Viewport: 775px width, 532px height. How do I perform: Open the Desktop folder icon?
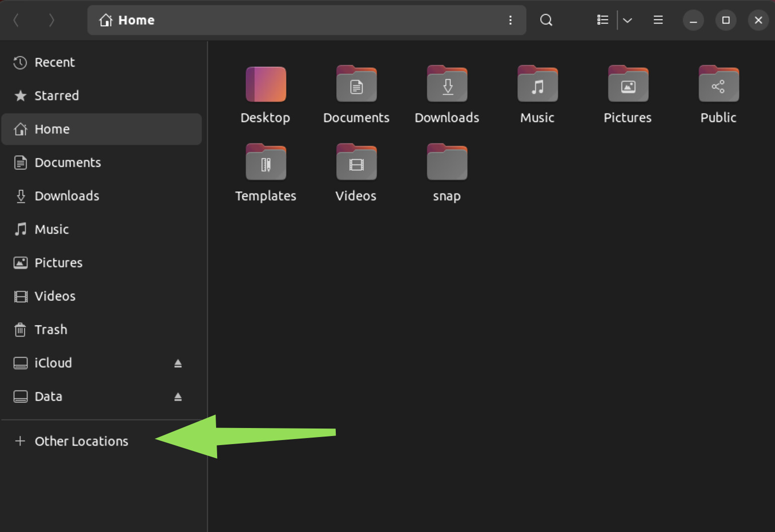265,84
